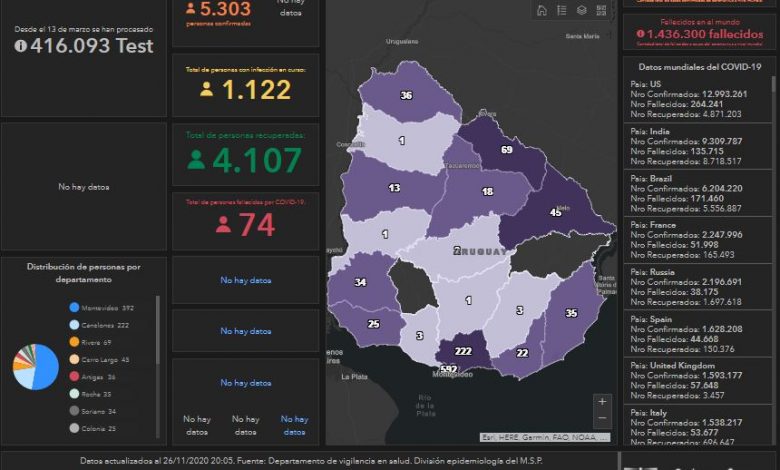Click the department labeled 222 on map
The width and height of the screenshot is (780, 470).
tap(462, 352)
